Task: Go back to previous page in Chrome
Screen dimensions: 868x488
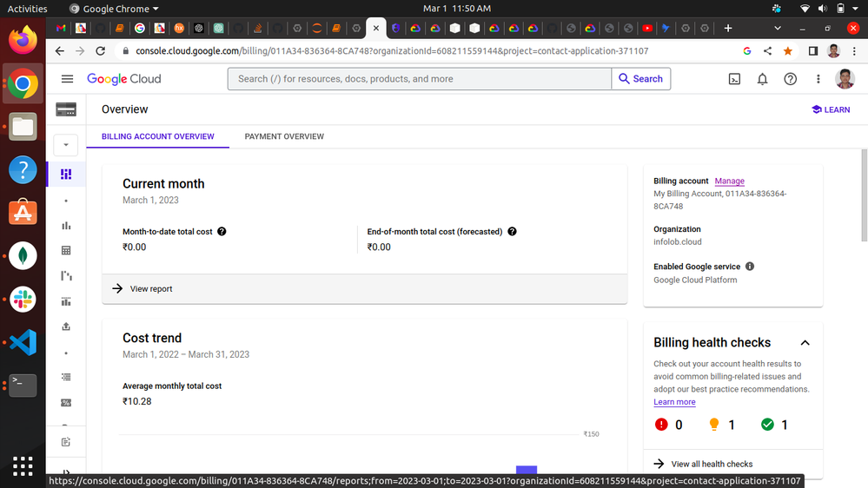Action: point(60,51)
